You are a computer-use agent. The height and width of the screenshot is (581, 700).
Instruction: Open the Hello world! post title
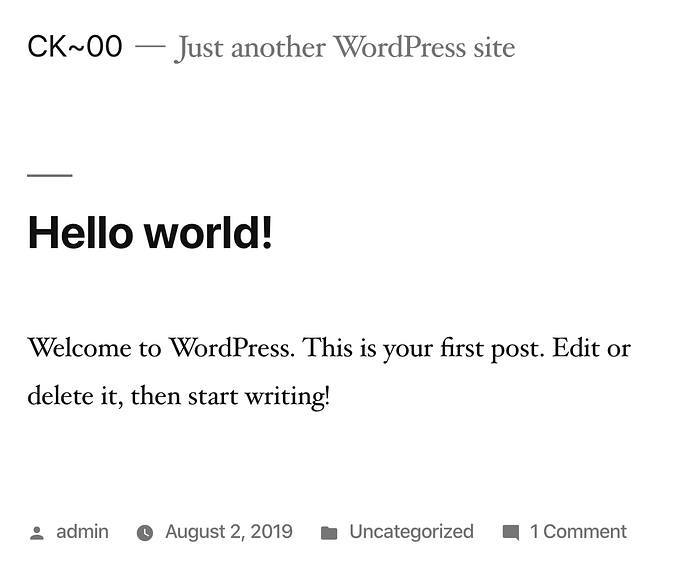tap(150, 233)
